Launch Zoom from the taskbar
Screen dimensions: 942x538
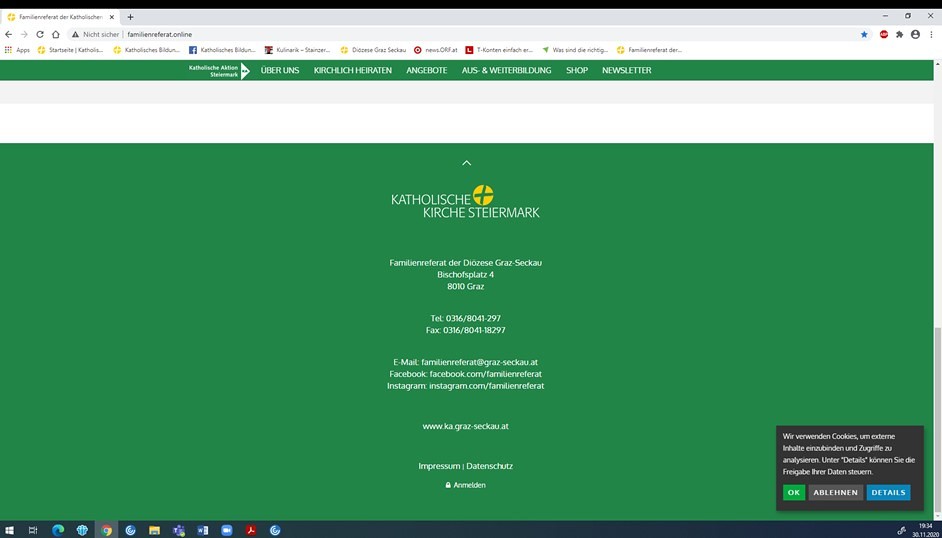click(227, 530)
